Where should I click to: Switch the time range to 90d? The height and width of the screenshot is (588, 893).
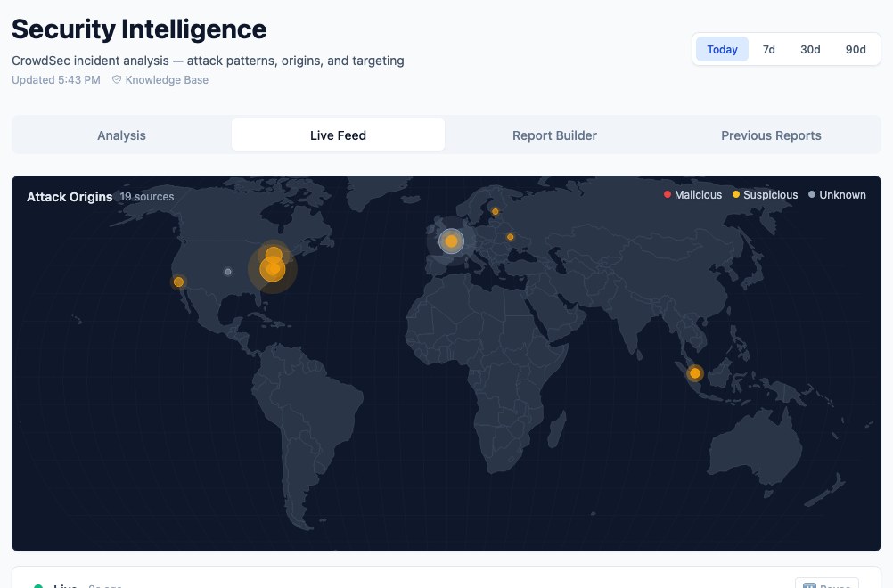(x=856, y=50)
